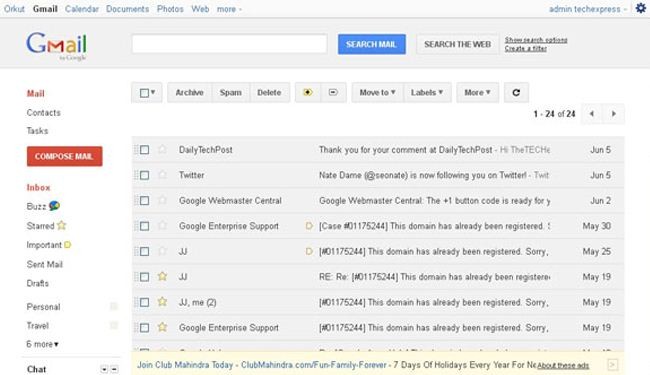
Task: Open the More actions dropdown
Action: pyautogui.click(x=477, y=92)
